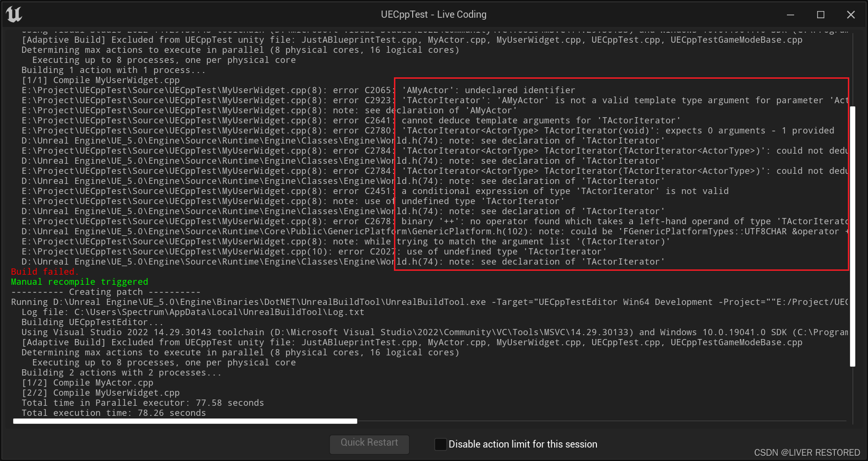Select the UnrealBuildTool.exe command line entry
Viewport: 868px width, 461px height.
(288, 302)
